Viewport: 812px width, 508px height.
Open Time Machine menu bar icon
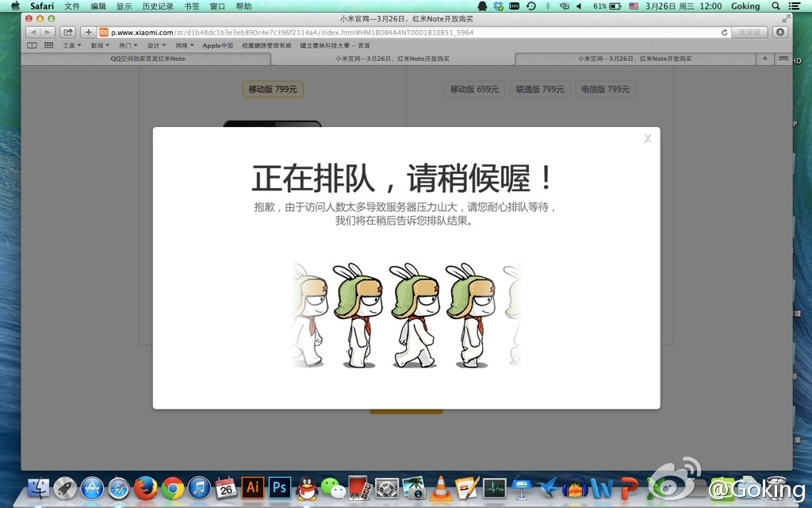[530, 6]
